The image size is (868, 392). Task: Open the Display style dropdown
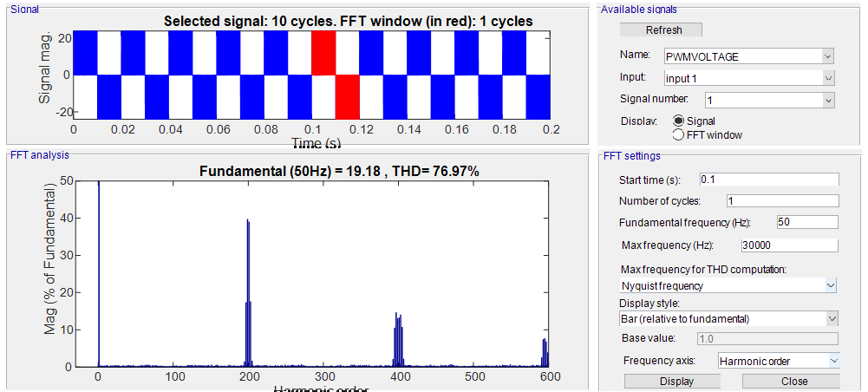coord(728,318)
